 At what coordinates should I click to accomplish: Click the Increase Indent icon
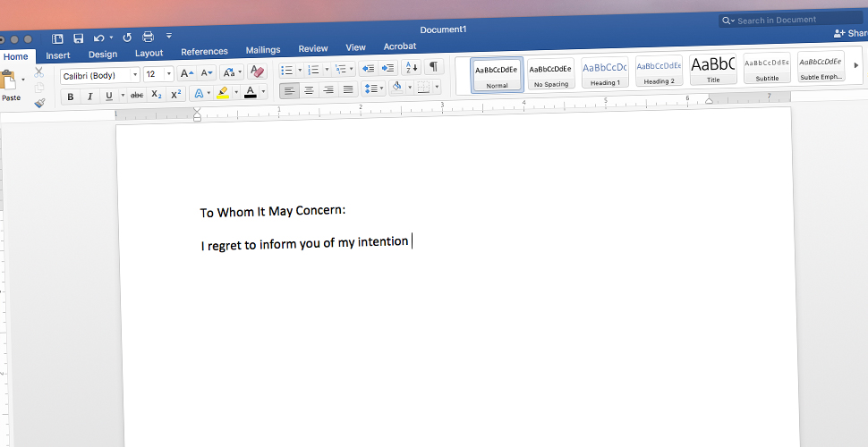[387, 68]
